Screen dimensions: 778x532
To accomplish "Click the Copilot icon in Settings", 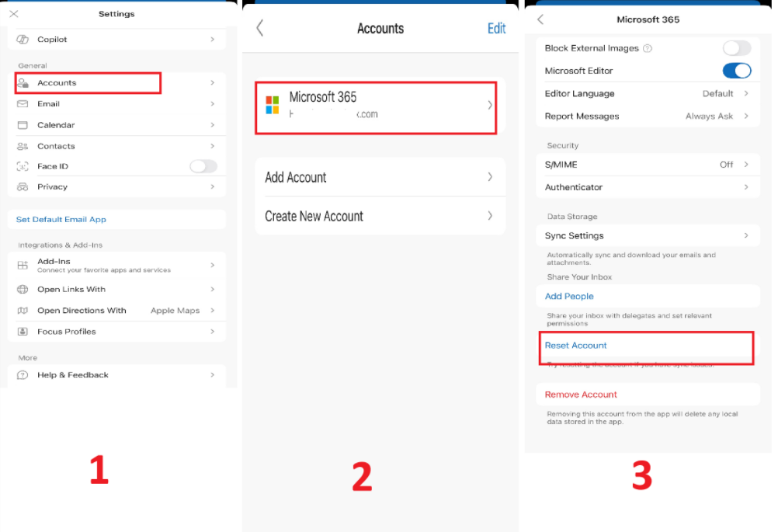I will 23,39.
